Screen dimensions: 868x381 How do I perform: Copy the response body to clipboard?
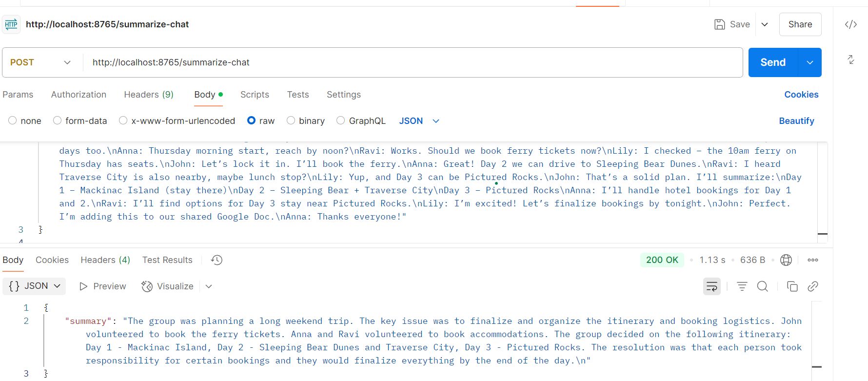792,286
